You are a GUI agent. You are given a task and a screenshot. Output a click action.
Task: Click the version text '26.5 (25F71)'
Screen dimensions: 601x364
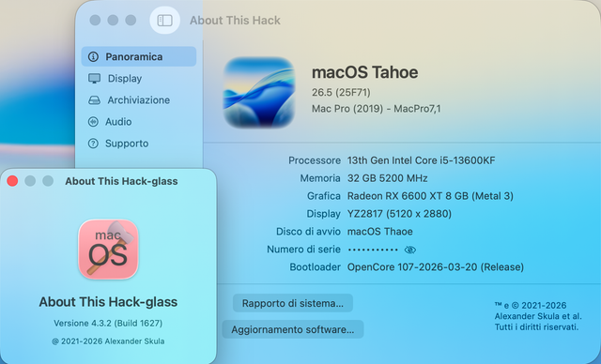pos(341,92)
